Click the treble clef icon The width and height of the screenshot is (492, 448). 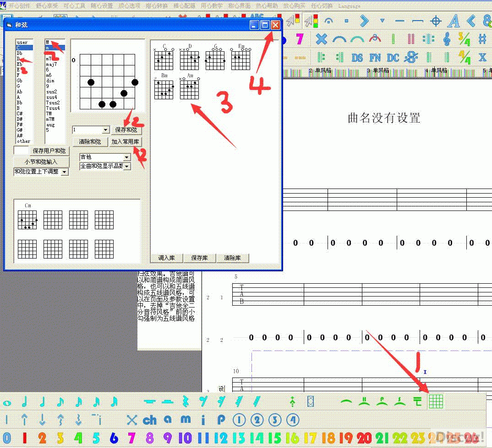(x=447, y=39)
